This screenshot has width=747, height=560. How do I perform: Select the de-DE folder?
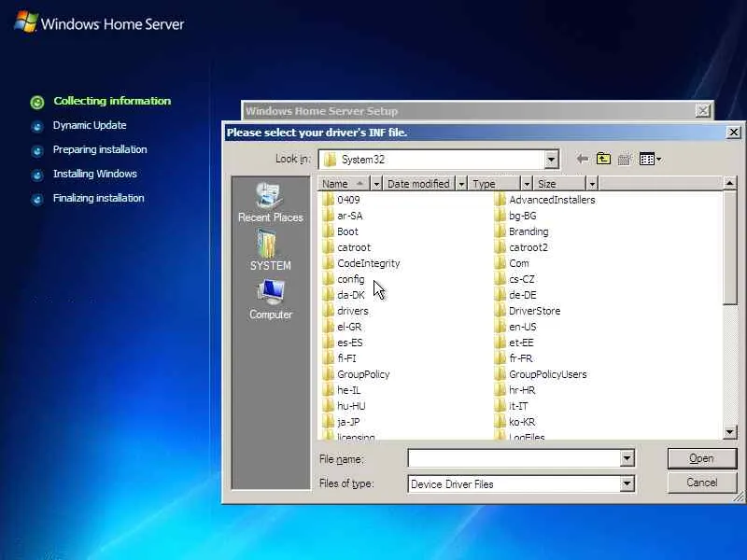pos(516,295)
